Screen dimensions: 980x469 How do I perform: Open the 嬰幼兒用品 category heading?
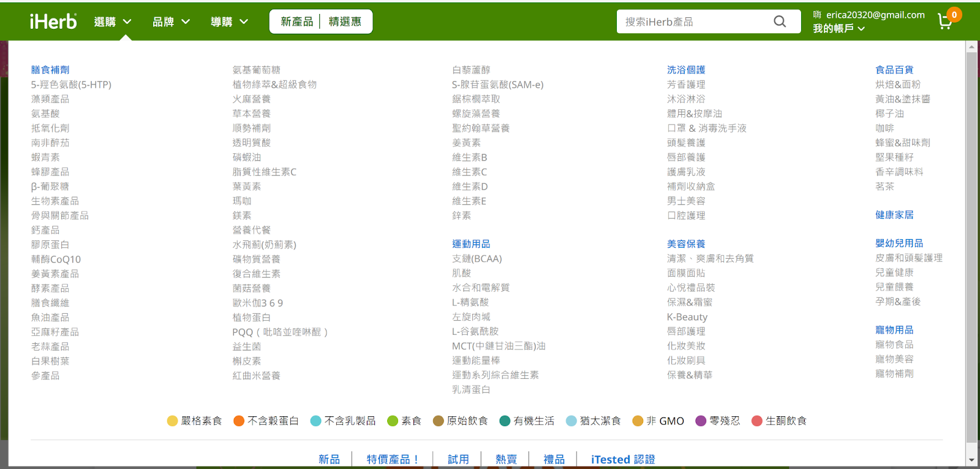click(899, 243)
